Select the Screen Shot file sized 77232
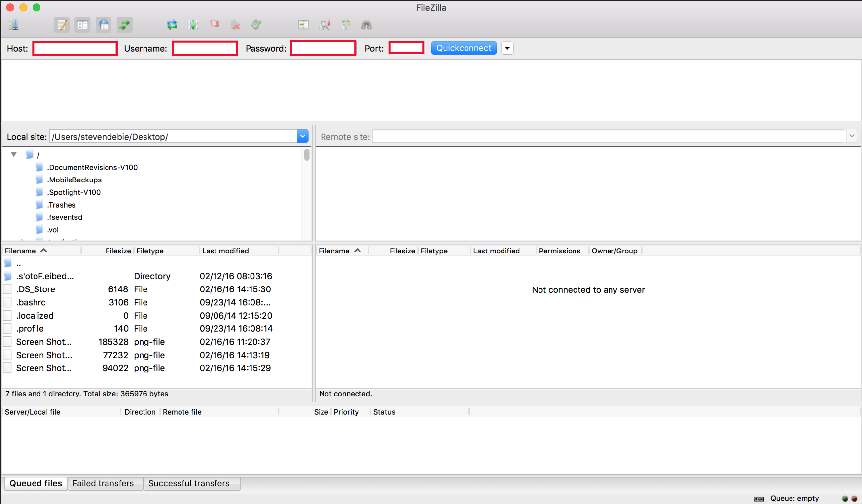Screen dimensions: 862x504 click(157, 355)
